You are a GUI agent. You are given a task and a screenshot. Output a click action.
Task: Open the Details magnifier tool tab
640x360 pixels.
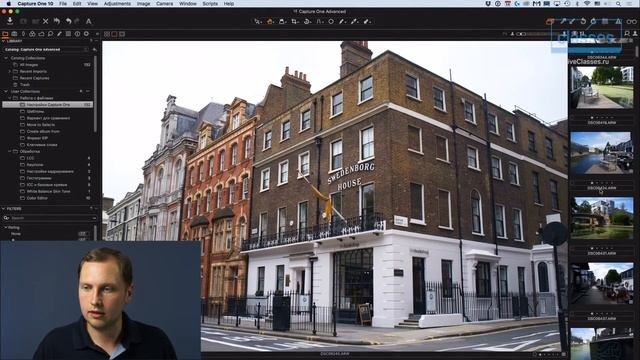pos(50,34)
